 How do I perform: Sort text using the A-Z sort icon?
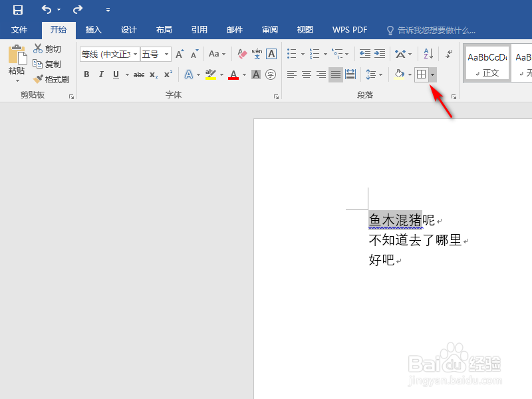pyautogui.click(x=428, y=54)
